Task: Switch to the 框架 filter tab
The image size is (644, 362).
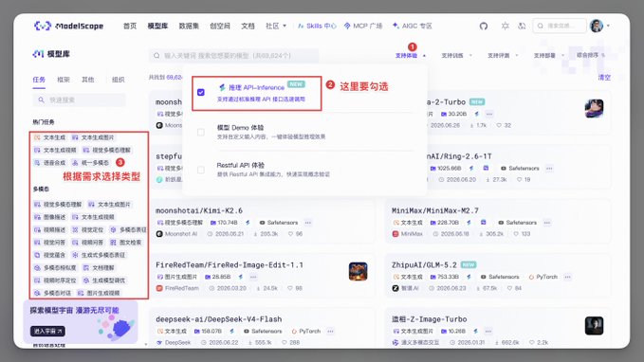Action: (64, 80)
